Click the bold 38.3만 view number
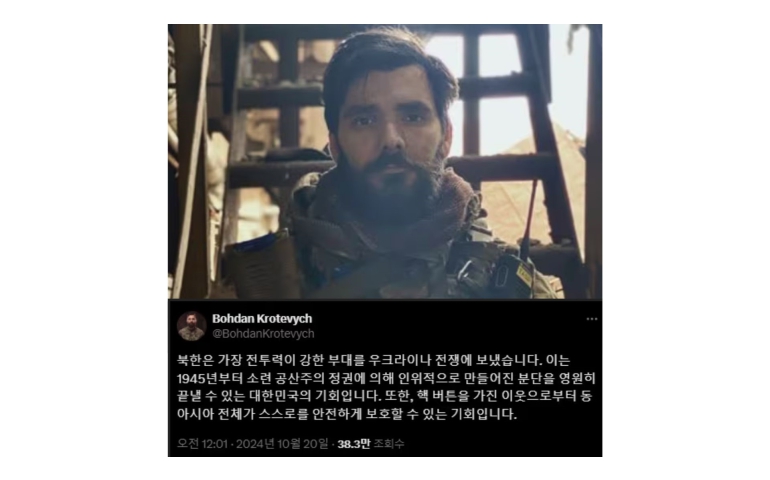This screenshot has height=480, width=770. (354, 444)
